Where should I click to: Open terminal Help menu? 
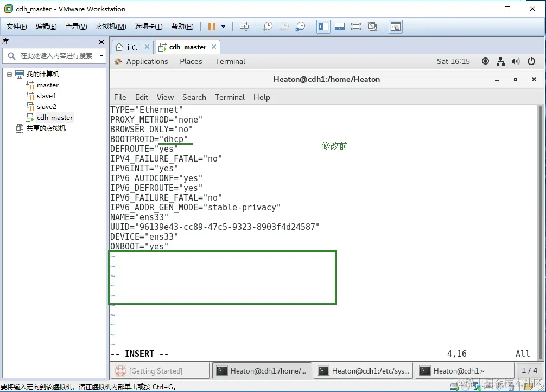point(262,98)
